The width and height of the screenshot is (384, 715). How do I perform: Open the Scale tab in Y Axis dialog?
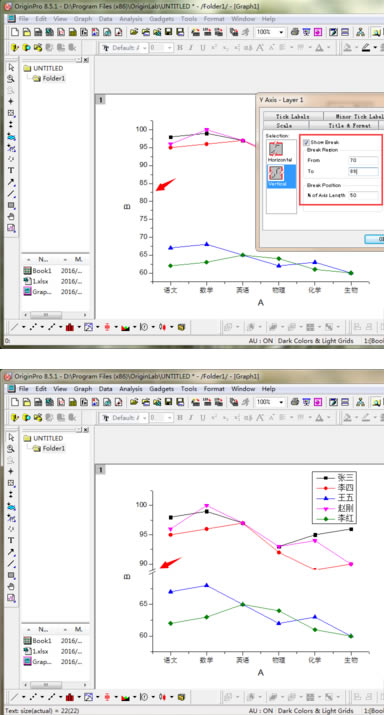286,125
